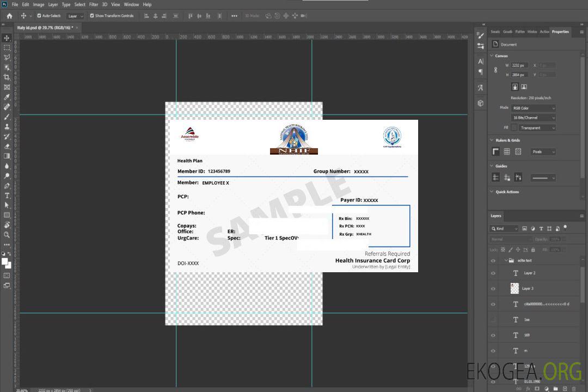The image size is (588, 392).
Task: Click the landscape orientation canvas button
Action: pos(524,87)
